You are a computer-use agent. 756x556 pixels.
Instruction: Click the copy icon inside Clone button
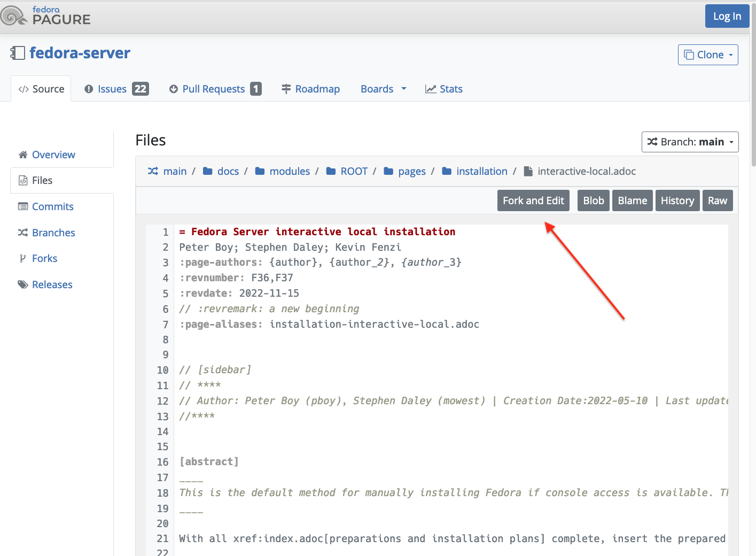(x=689, y=55)
